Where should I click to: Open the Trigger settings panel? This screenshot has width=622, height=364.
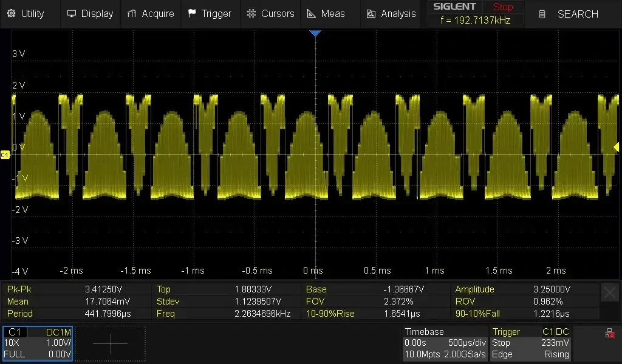(531, 343)
